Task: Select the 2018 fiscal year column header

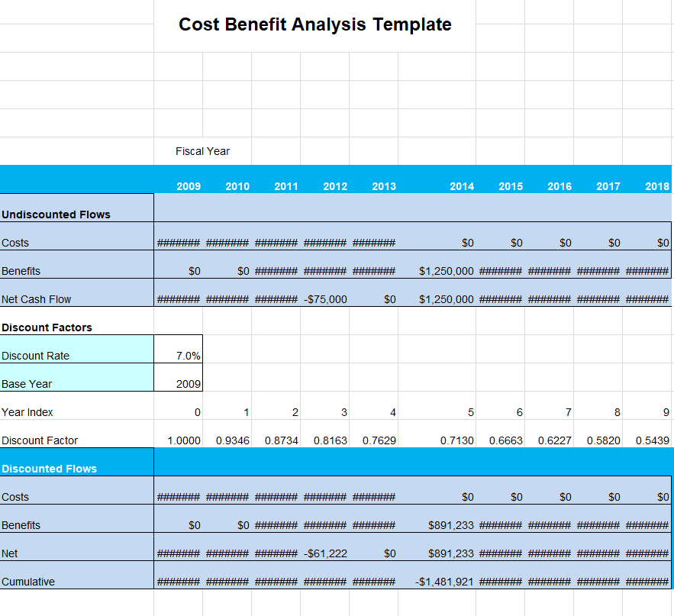Action: point(656,186)
